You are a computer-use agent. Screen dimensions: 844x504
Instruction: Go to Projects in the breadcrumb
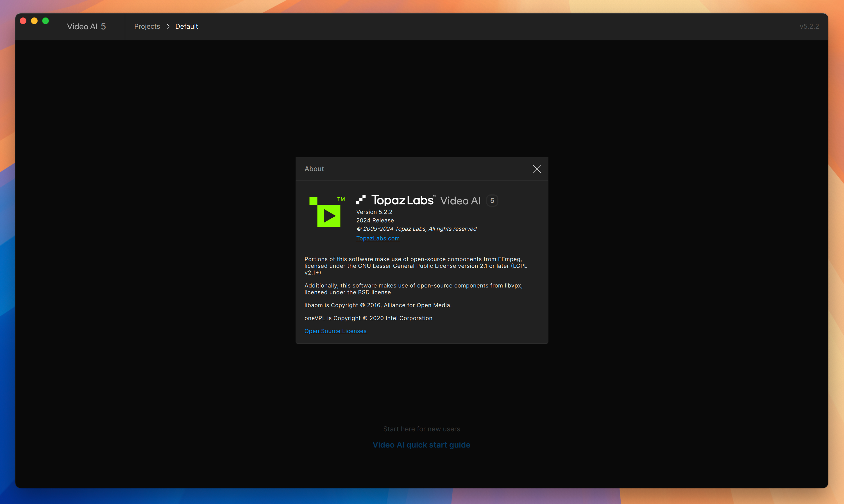tap(147, 26)
